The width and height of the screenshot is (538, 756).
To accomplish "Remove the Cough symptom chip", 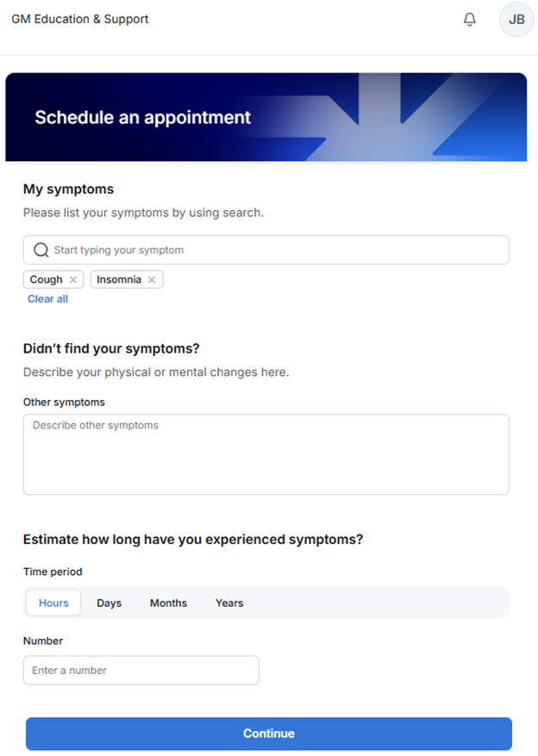I will pyautogui.click(x=73, y=279).
